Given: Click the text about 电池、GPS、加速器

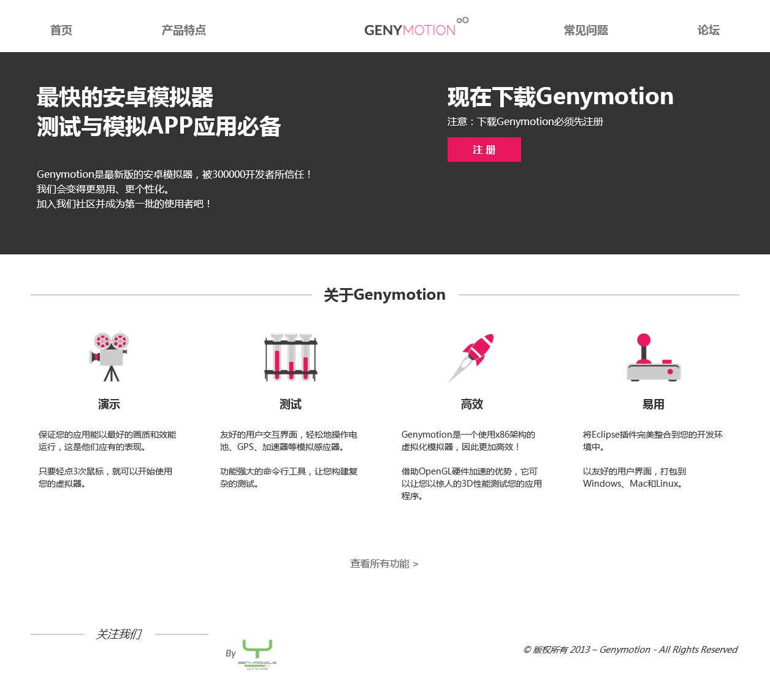Looking at the screenshot, I should pyautogui.click(x=289, y=441).
